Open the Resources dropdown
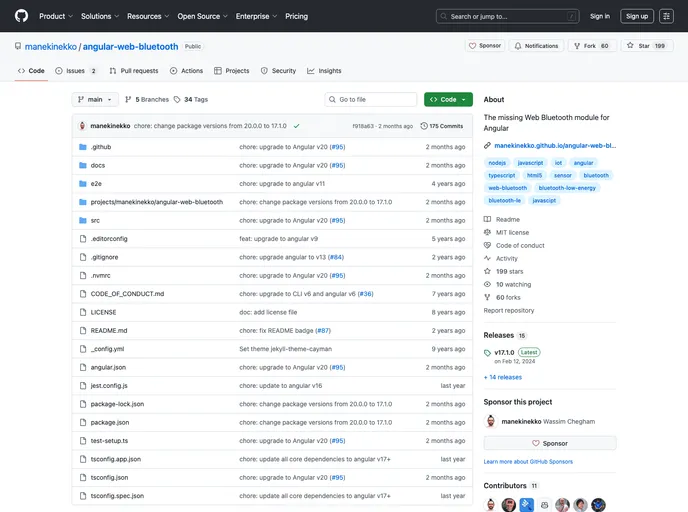688x512 pixels. [x=148, y=16]
